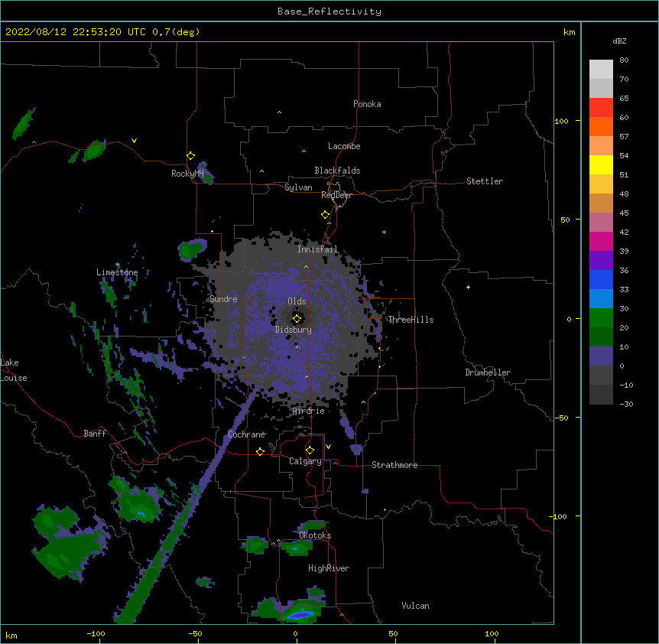
Task: Click the yellow marker south of RedDeer
Action: coord(326,215)
